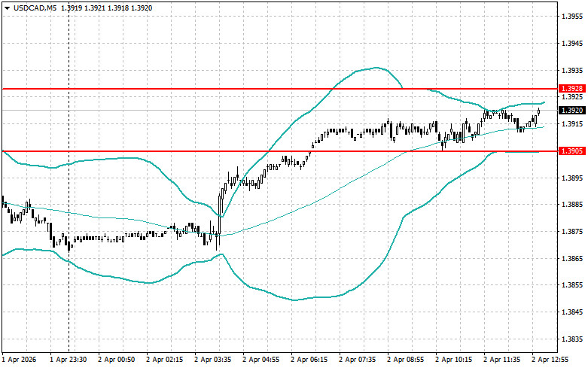Click the 2 Apr 12:55 time label
Image resolution: width=588 pixels, height=368 pixels.
[x=550, y=360]
